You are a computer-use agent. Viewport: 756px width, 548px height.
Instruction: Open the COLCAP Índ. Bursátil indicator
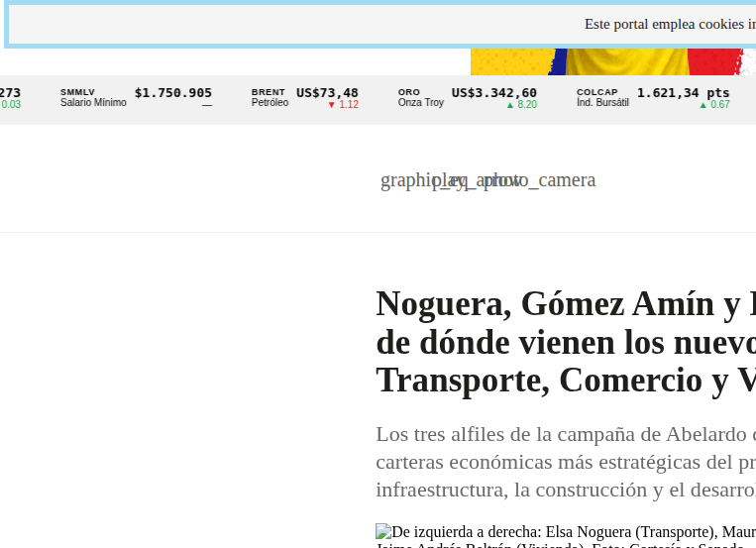pos(602,97)
